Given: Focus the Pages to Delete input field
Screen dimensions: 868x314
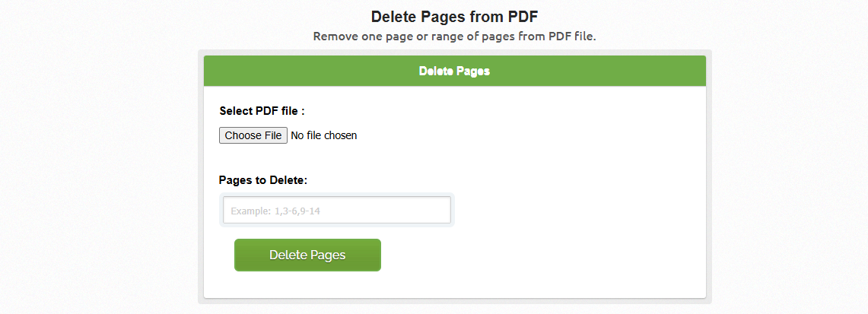Looking at the screenshot, I should [x=336, y=210].
